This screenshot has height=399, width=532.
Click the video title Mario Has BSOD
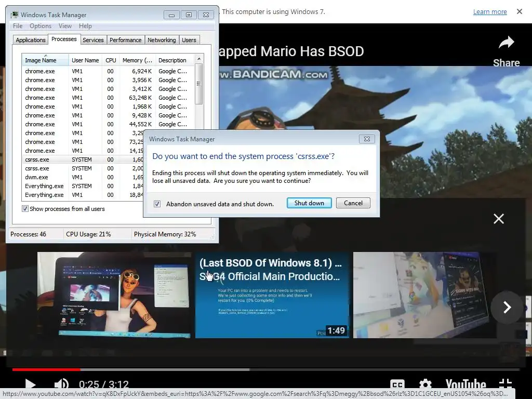291,51
